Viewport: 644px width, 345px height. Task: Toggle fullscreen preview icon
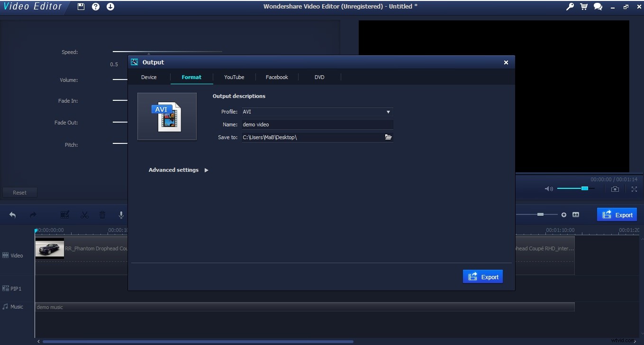pyautogui.click(x=634, y=189)
